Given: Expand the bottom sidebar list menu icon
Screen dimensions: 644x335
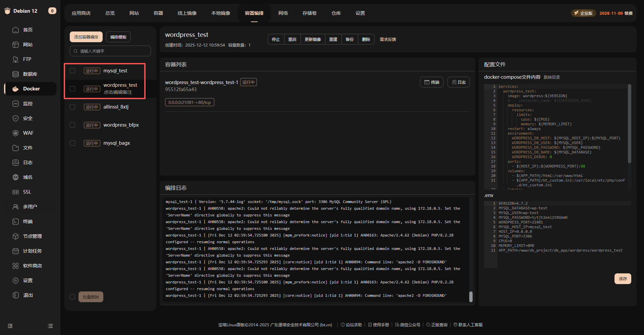Looking at the screenshot, I should pos(50,326).
